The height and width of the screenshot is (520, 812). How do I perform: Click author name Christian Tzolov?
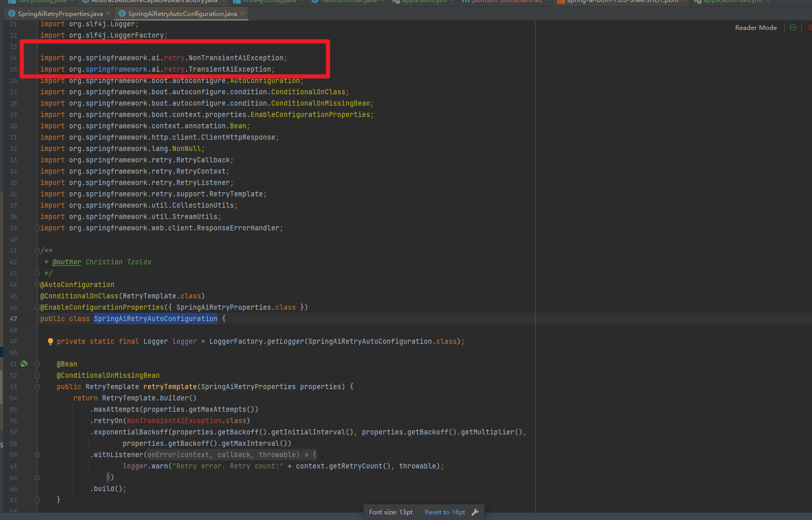[x=119, y=262]
